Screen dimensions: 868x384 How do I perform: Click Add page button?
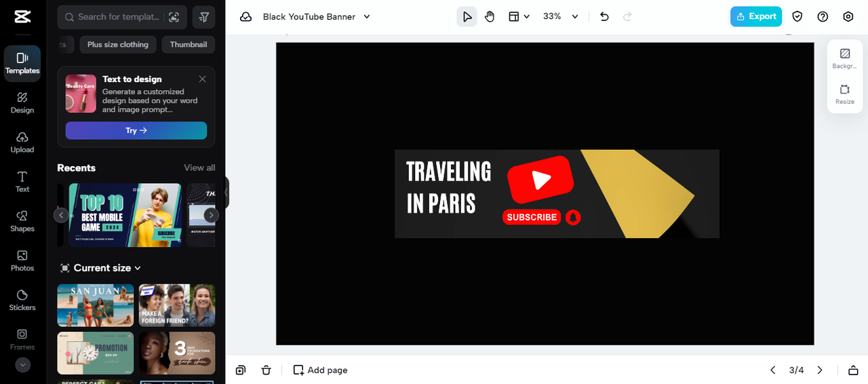[x=320, y=370]
